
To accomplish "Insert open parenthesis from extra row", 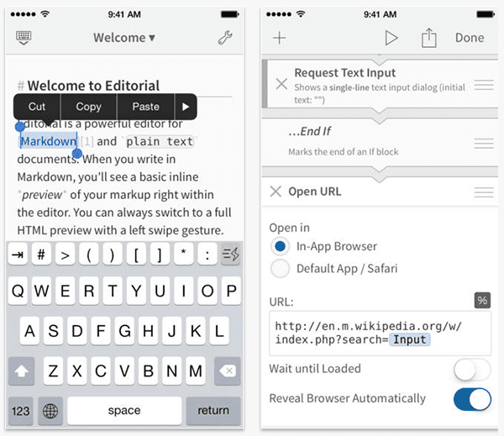I will tap(89, 255).
